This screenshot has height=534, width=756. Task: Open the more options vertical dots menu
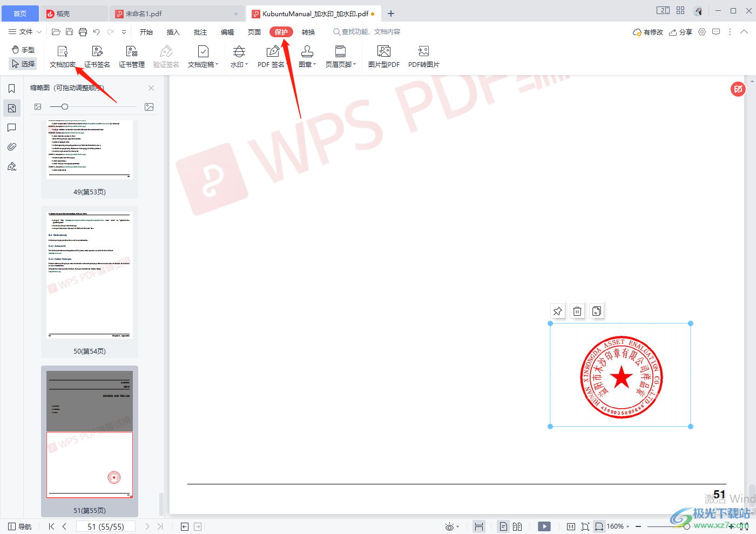[x=730, y=32]
